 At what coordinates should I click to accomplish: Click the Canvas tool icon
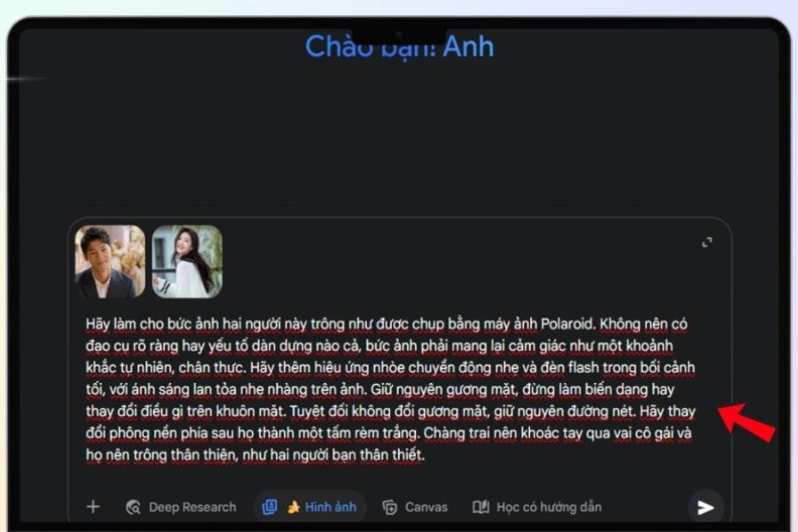point(390,507)
